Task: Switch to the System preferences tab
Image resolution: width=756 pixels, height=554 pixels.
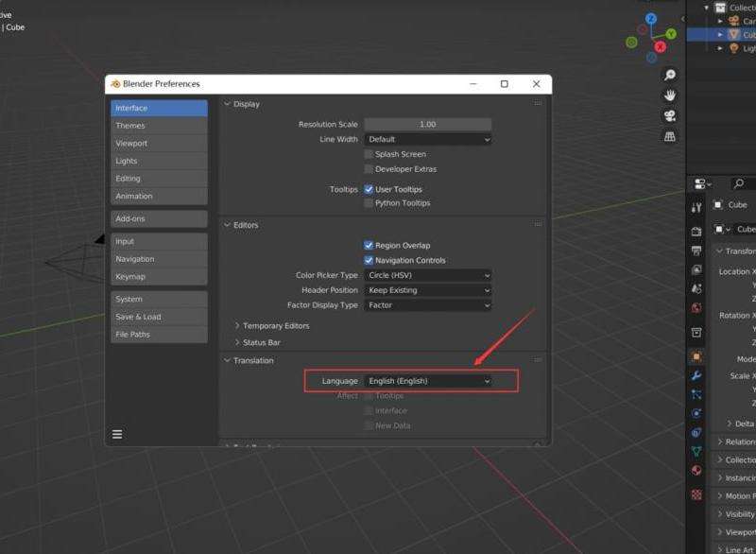Action: (x=159, y=299)
